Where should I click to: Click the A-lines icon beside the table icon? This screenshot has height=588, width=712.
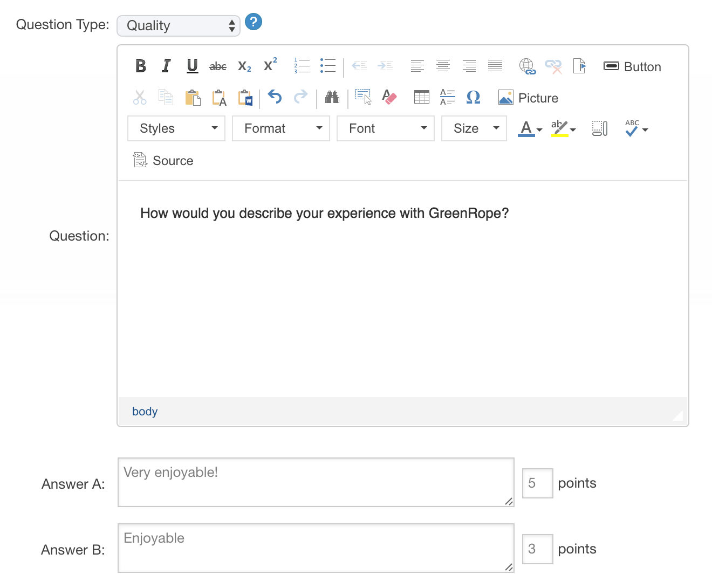pyautogui.click(x=448, y=98)
